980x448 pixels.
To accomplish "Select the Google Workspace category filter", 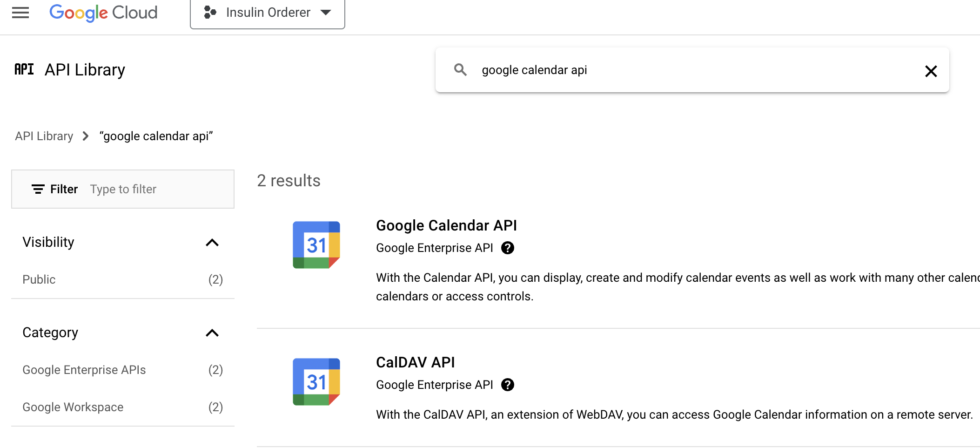I will pos(73,407).
